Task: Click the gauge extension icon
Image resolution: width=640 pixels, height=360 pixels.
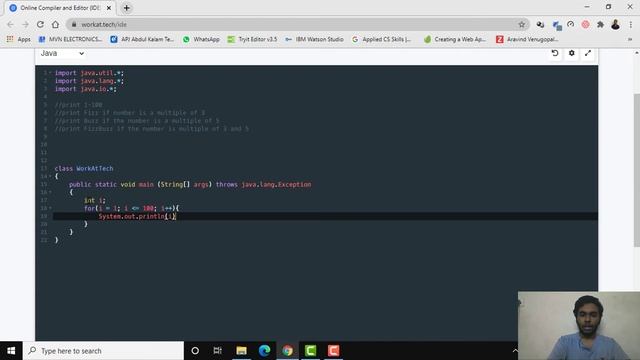Action: [571, 24]
